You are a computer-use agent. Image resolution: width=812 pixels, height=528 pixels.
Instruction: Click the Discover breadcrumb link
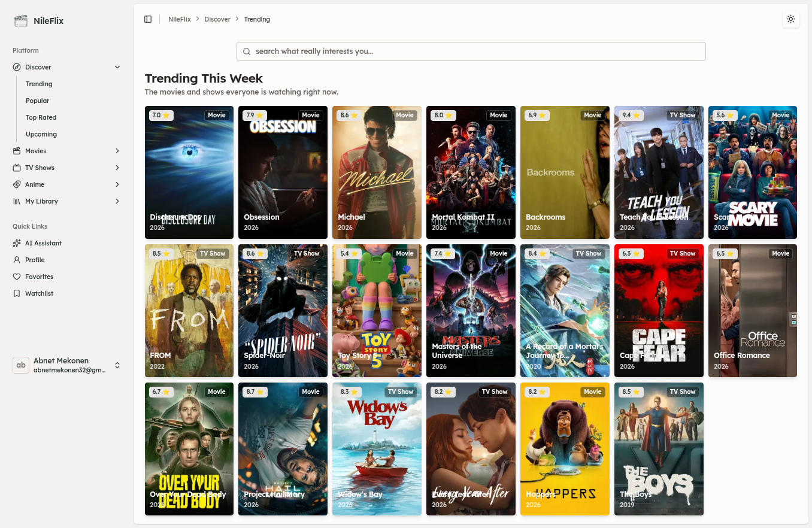[217, 19]
